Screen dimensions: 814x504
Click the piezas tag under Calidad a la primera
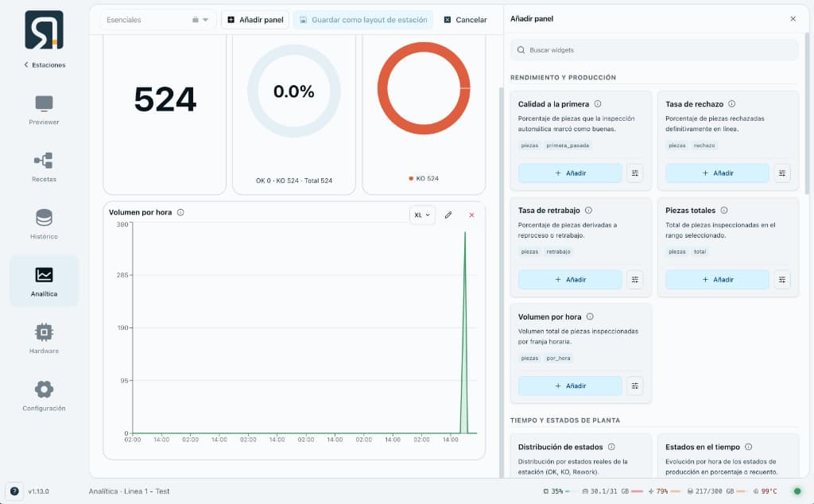[529, 145]
